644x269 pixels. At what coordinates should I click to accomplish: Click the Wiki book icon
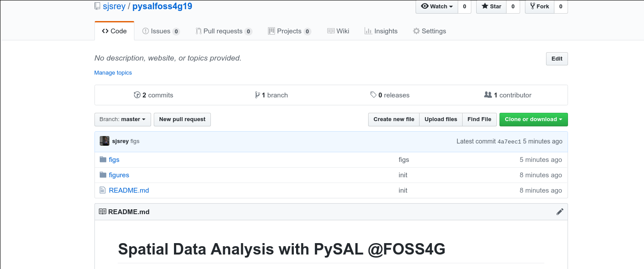[x=331, y=31]
